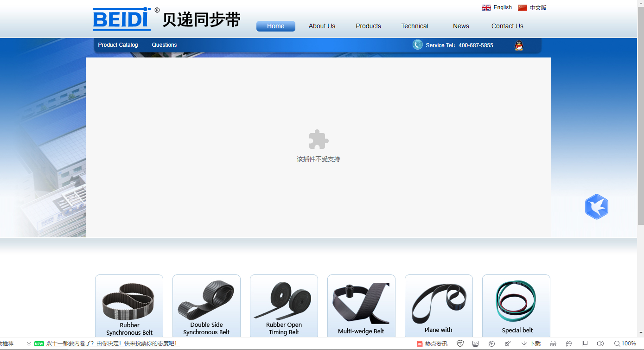
Task: Click the IE compatibility mode icon
Action: [569, 344]
